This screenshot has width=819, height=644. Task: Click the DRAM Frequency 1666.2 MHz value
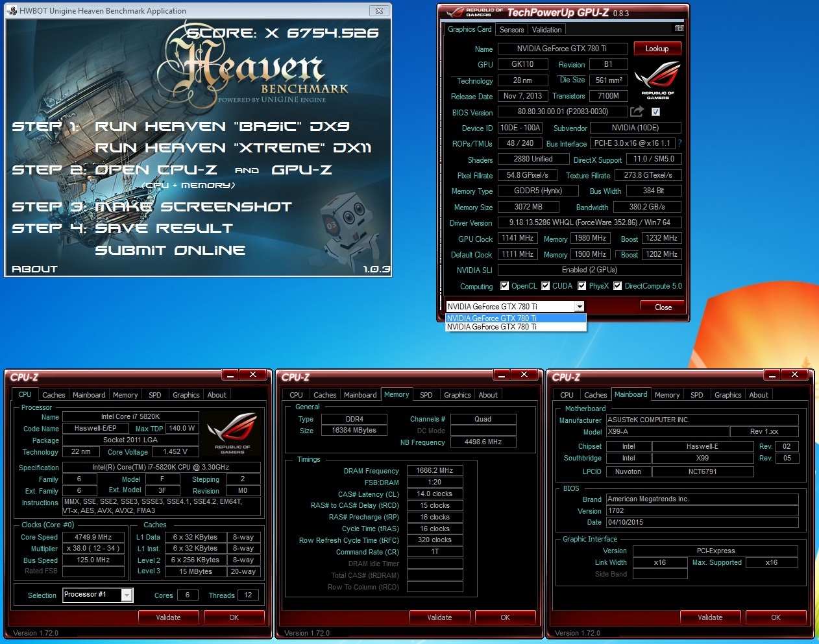coord(435,470)
